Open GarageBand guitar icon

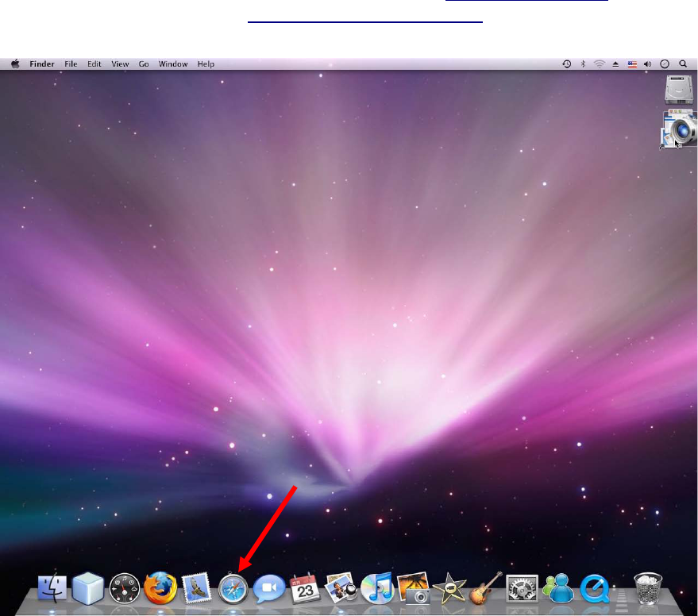pos(486,588)
